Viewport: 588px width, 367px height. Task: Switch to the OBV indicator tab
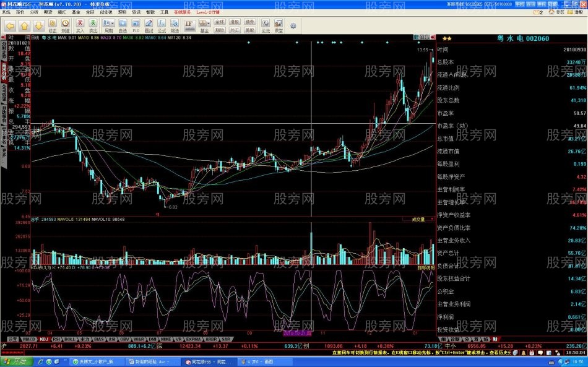[124, 339]
